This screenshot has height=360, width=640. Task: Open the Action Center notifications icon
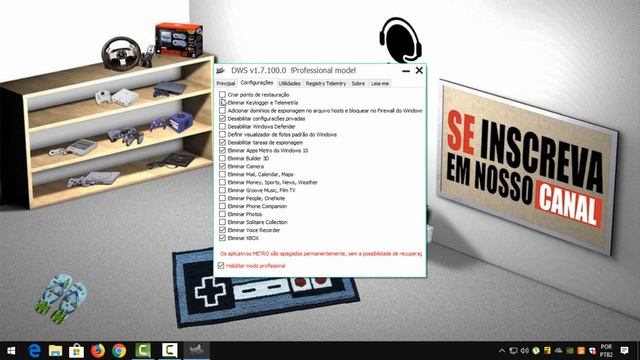pyautogui.click(x=624, y=350)
